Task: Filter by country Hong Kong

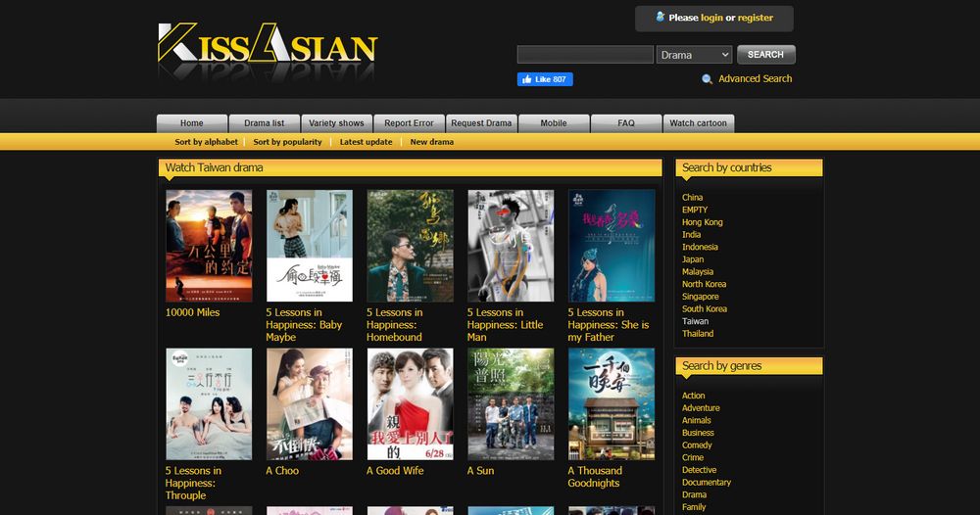Action: 703,222
